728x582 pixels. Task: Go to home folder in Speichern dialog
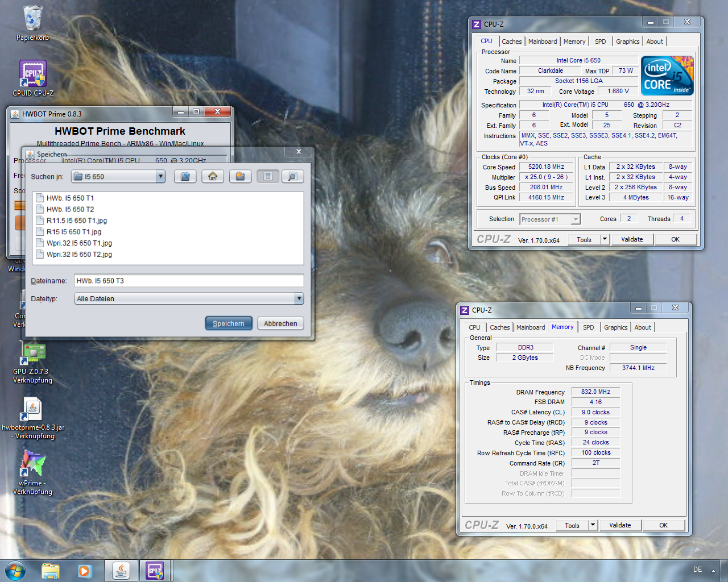[213, 177]
